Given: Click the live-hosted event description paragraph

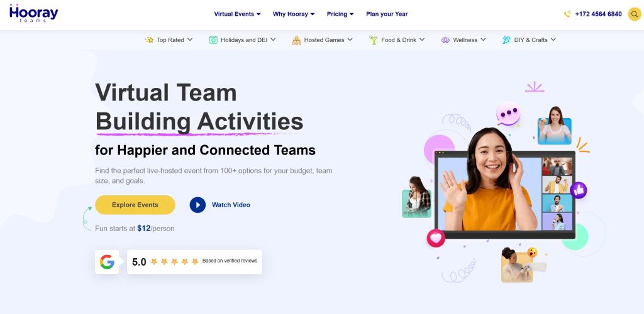Looking at the screenshot, I should pos(214,175).
